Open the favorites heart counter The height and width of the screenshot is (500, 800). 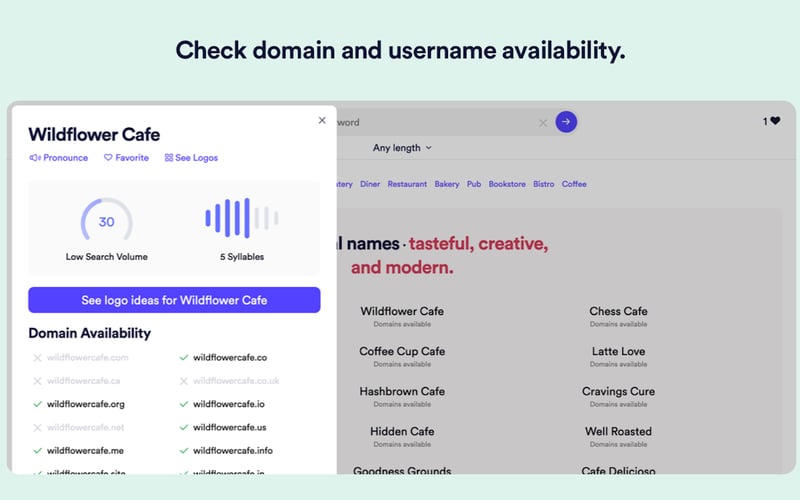(x=771, y=121)
